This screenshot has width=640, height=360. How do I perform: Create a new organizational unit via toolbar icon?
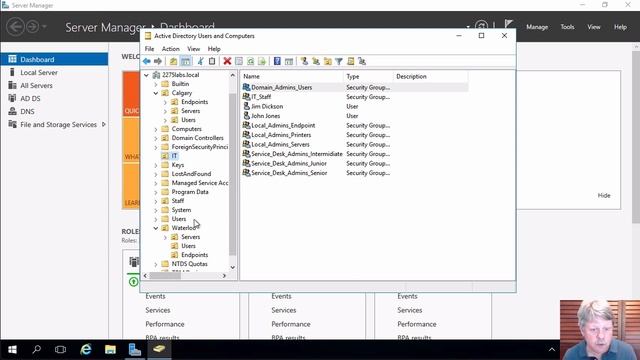(x=327, y=61)
